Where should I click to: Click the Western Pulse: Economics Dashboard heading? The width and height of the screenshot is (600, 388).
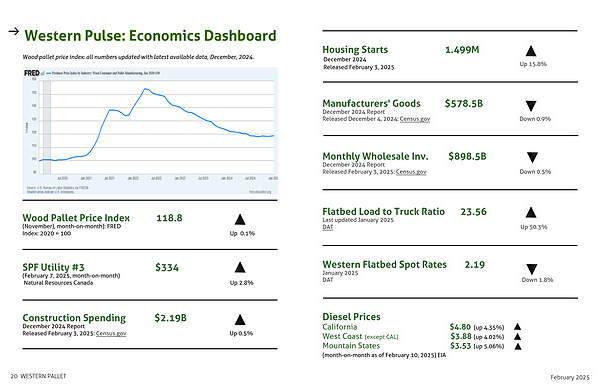[150, 36]
